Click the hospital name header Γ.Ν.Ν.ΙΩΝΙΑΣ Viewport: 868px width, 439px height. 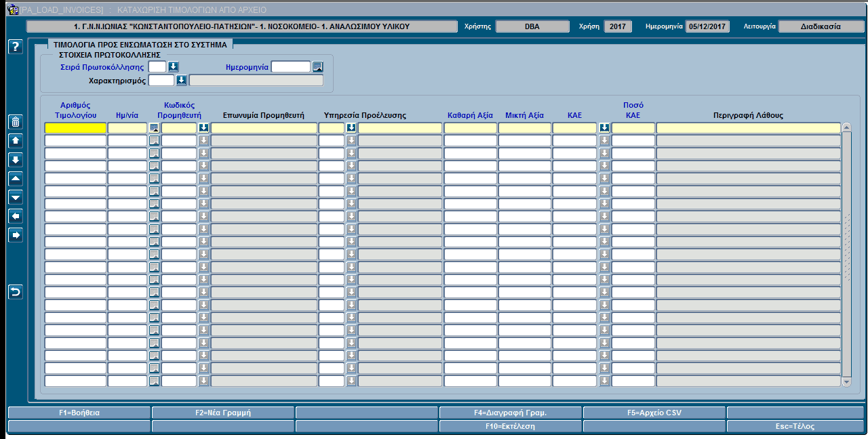(x=241, y=26)
